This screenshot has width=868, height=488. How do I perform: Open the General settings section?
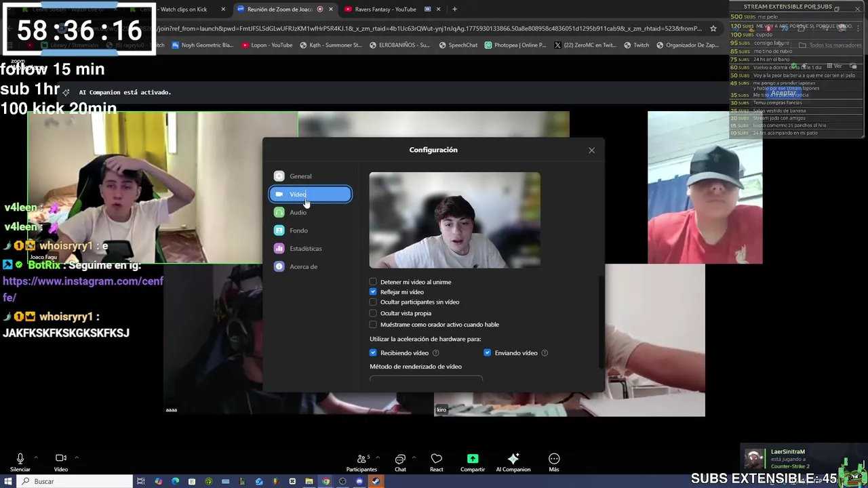pyautogui.click(x=310, y=176)
